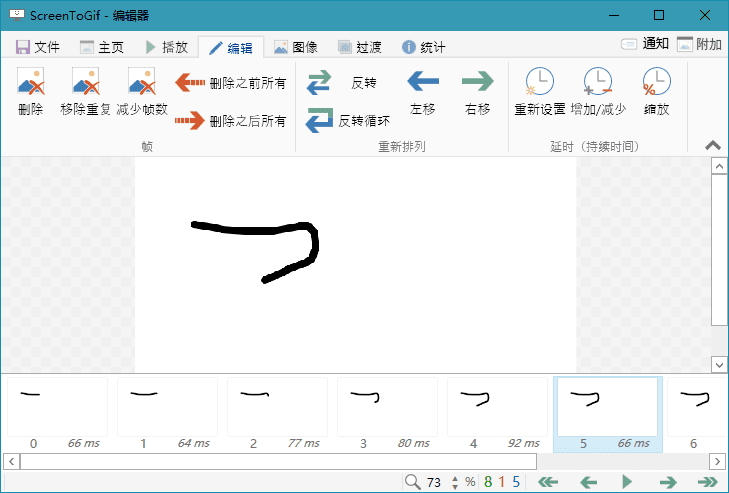
Task: Click 删除之后所有 delete all after
Action: tap(231, 121)
